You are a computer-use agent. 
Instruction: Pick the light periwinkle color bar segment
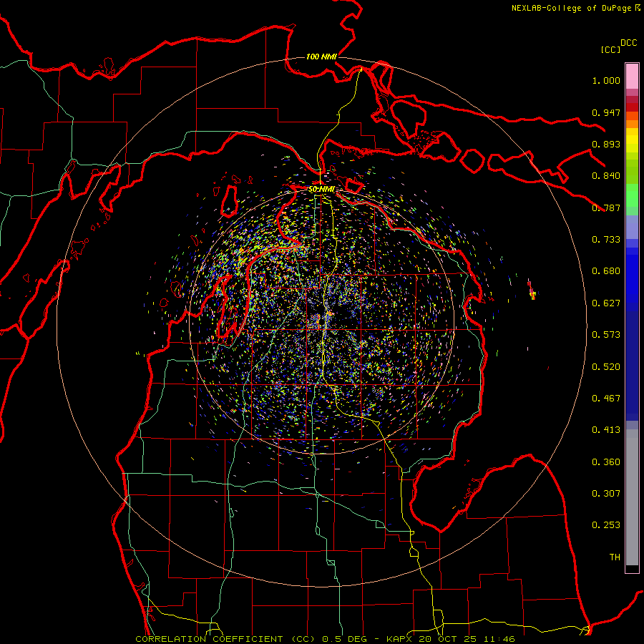click(x=632, y=227)
